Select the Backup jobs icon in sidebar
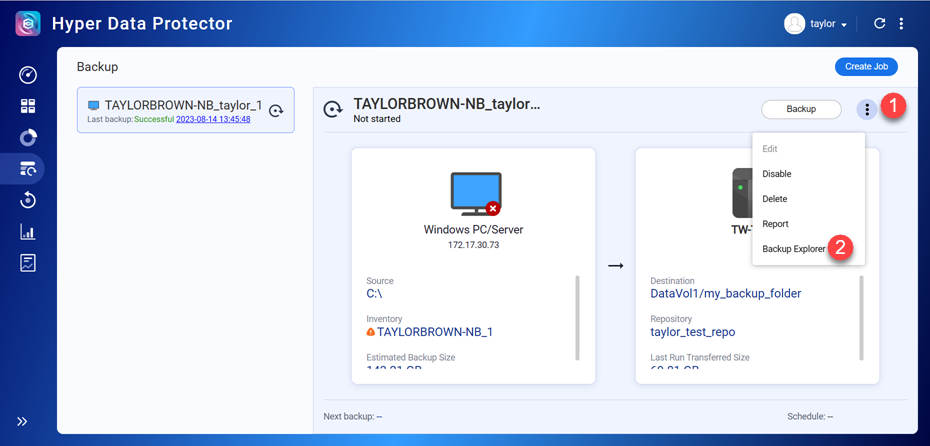Screen dimensions: 930x446 [x=28, y=170]
